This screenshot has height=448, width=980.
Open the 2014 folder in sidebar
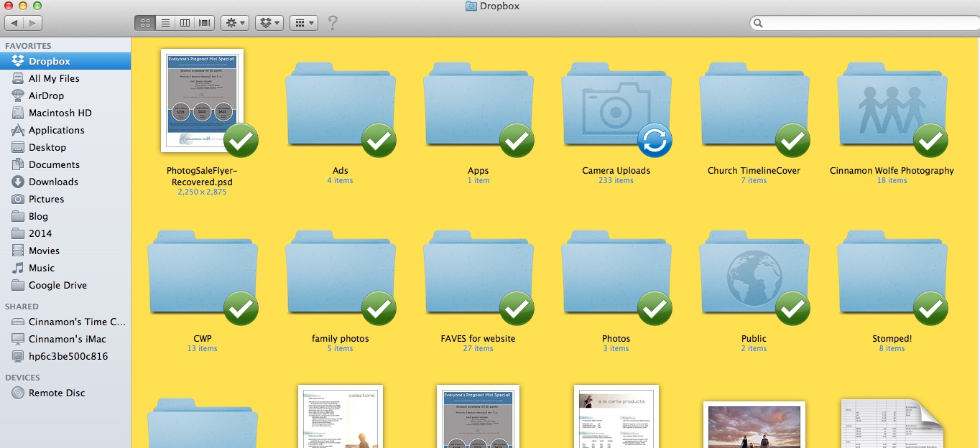65,233
